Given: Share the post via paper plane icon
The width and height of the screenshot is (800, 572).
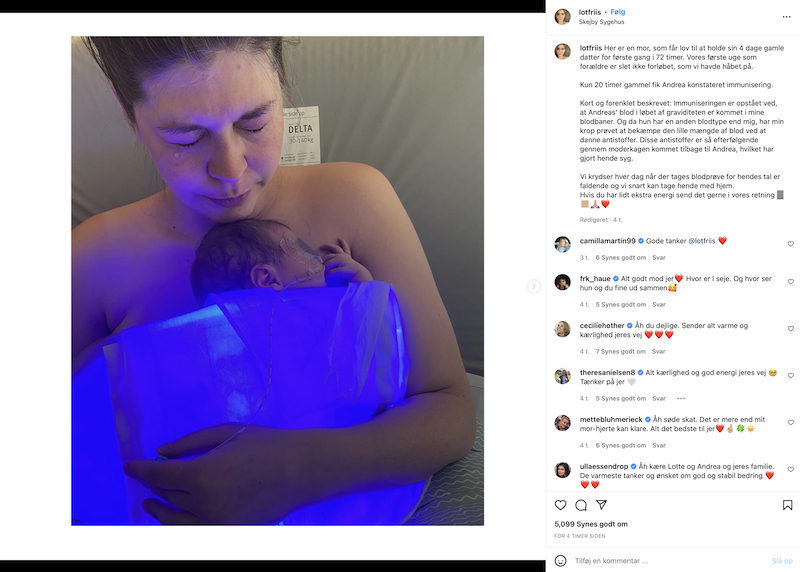Looking at the screenshot, I should [x=602, y=505].
